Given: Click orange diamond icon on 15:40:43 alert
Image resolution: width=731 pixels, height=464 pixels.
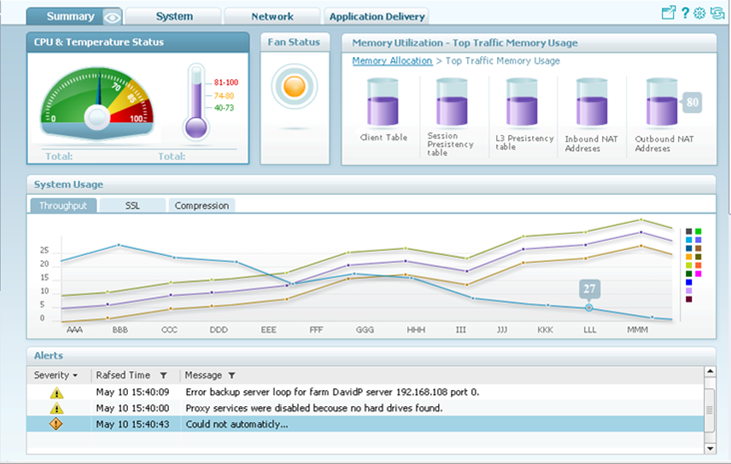Looking at the screenshot, I should point(56,424).
